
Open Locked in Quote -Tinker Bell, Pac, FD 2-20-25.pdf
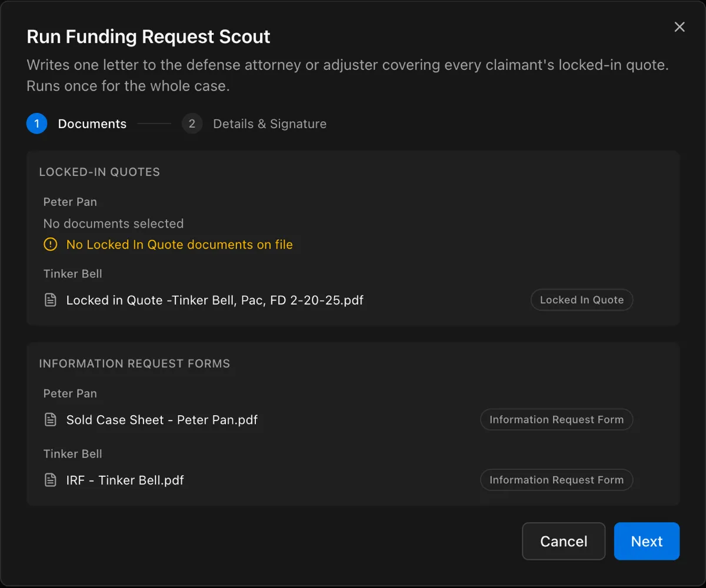point(215,300)
